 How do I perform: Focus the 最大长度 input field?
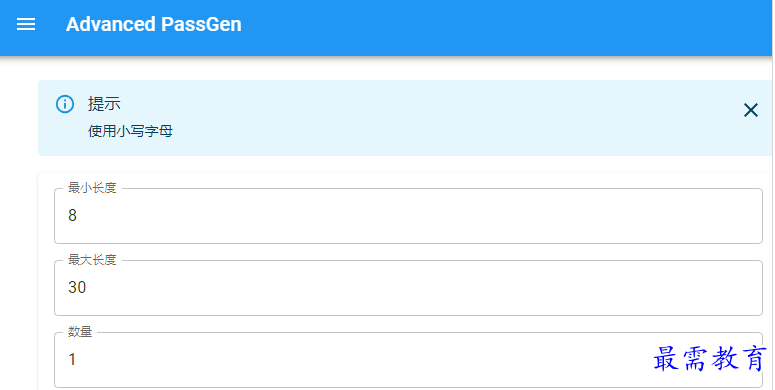(x=408, y=288)
